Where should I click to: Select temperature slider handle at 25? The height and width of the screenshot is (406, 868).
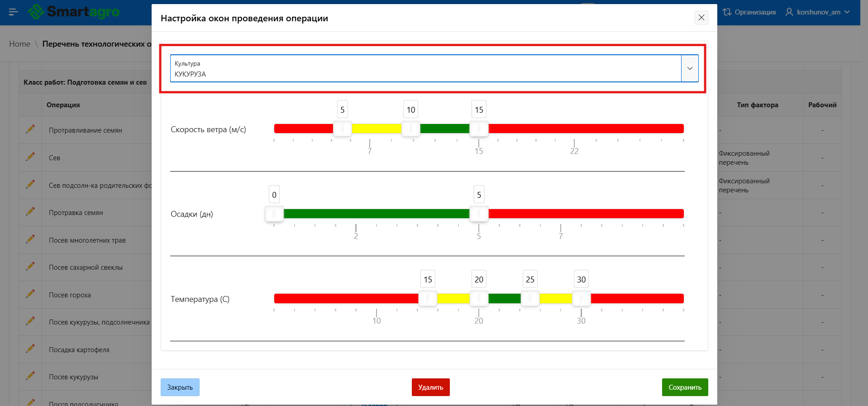tap(530, 299)
